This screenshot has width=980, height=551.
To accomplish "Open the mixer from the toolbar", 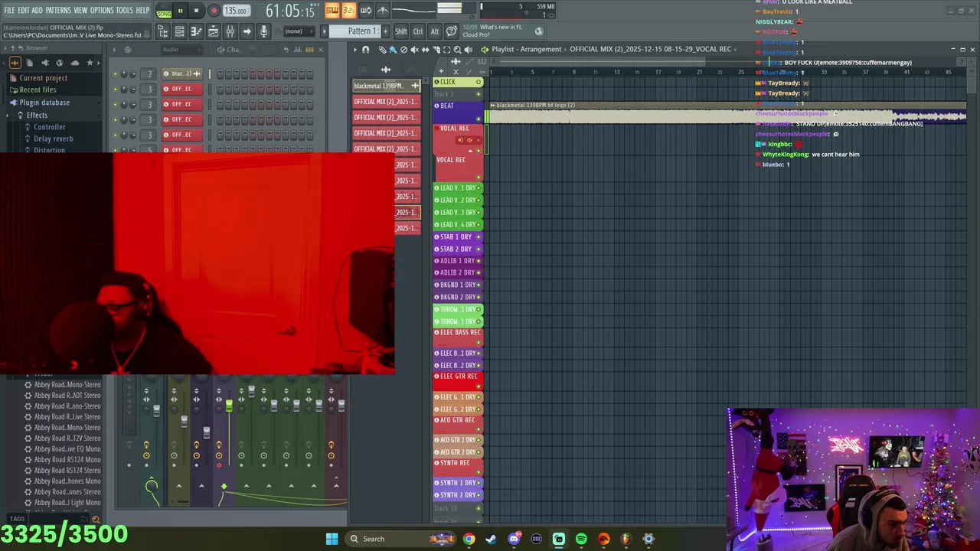I will click(x=230, y=31).
